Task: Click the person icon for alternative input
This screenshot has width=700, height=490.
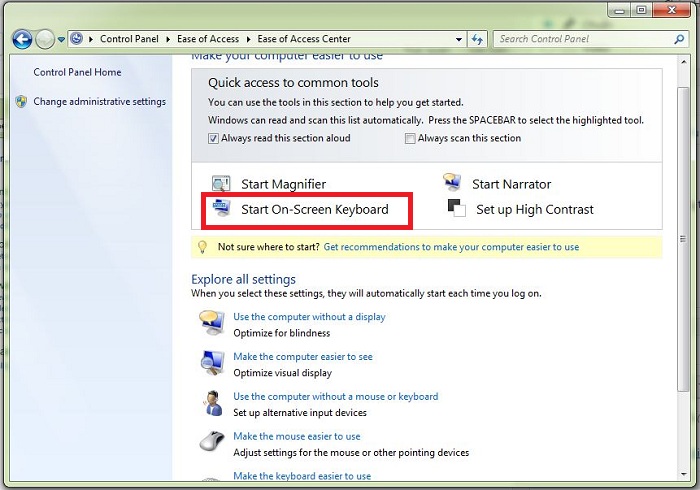Action: (x=213, y=403)
